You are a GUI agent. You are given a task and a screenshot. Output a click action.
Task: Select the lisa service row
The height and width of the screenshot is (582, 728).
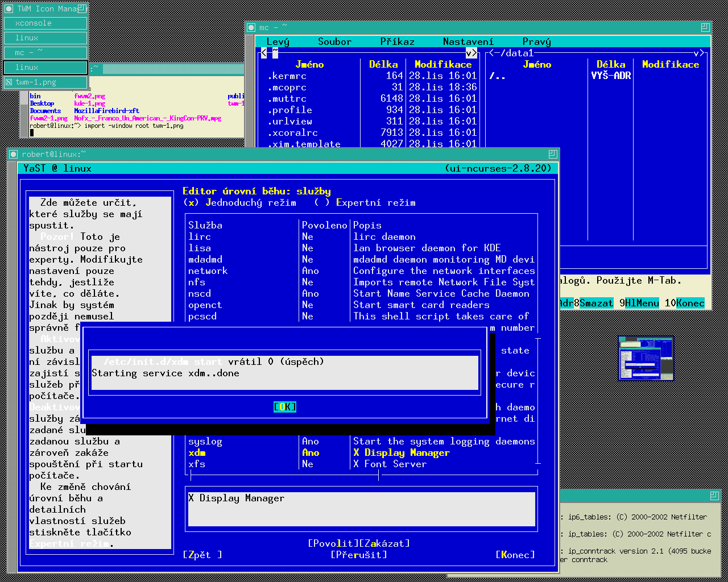click(362, 248)
